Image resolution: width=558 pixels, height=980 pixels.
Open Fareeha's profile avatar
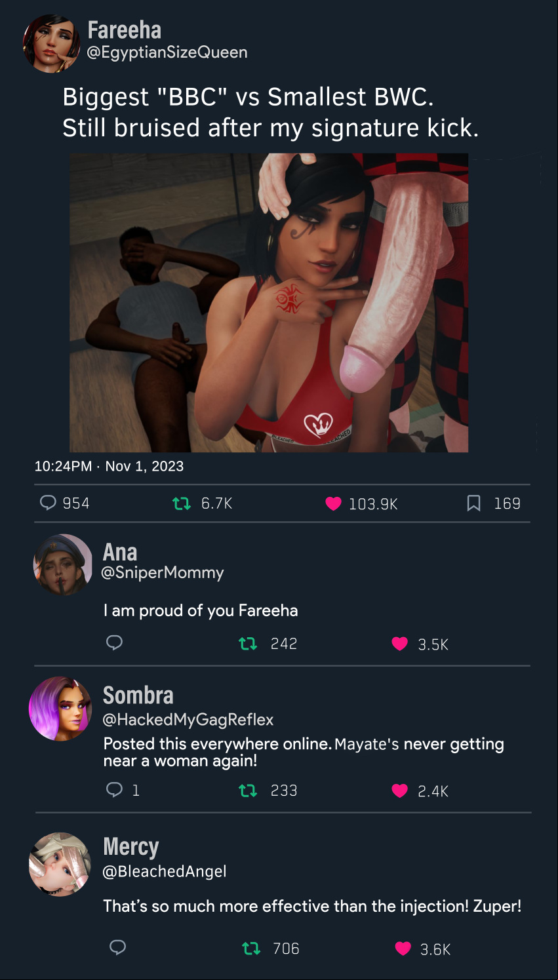click(x=51, y=43)
